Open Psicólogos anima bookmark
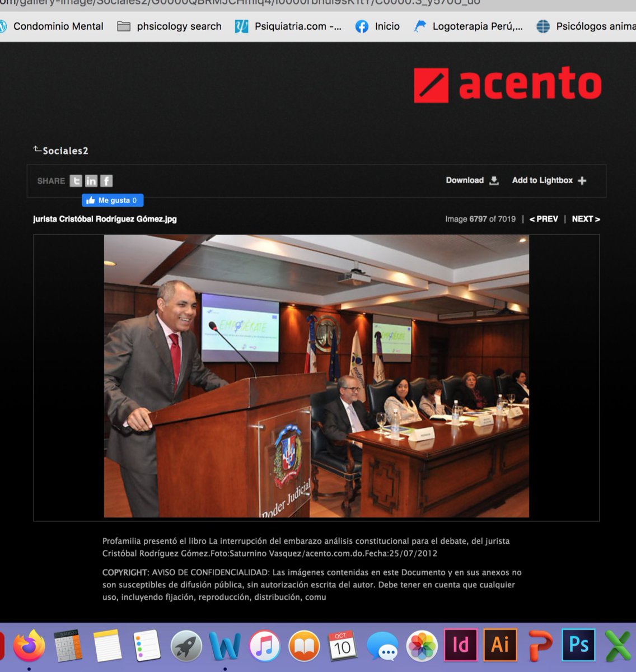This screenshot has height=672, width=636. coord(586,26)
